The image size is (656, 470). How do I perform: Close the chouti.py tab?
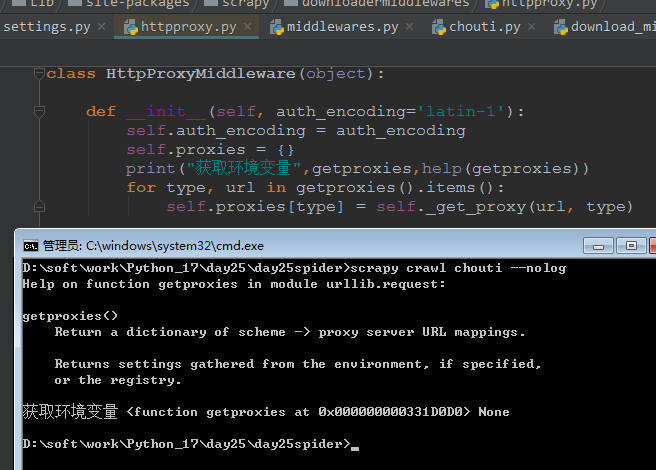coord(531,27)
